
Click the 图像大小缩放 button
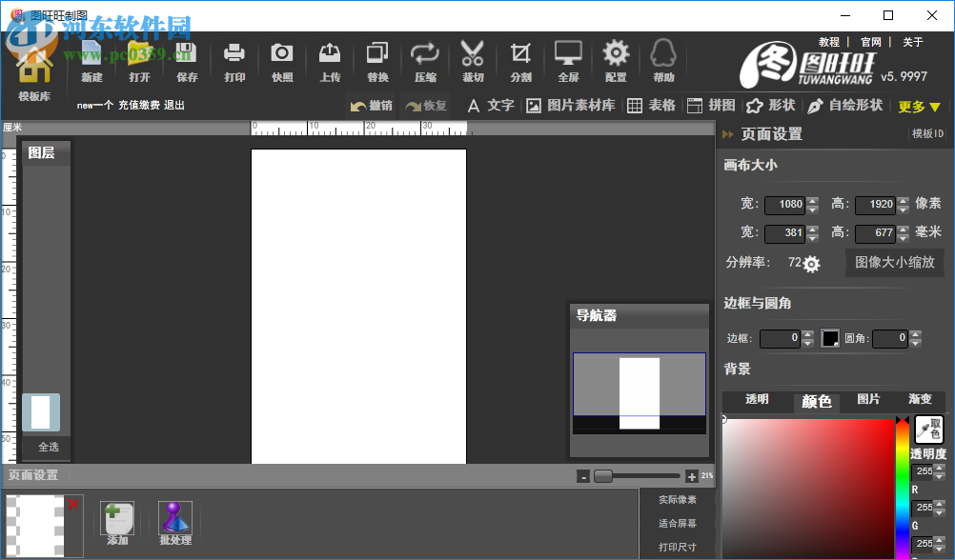coord(894,262)
